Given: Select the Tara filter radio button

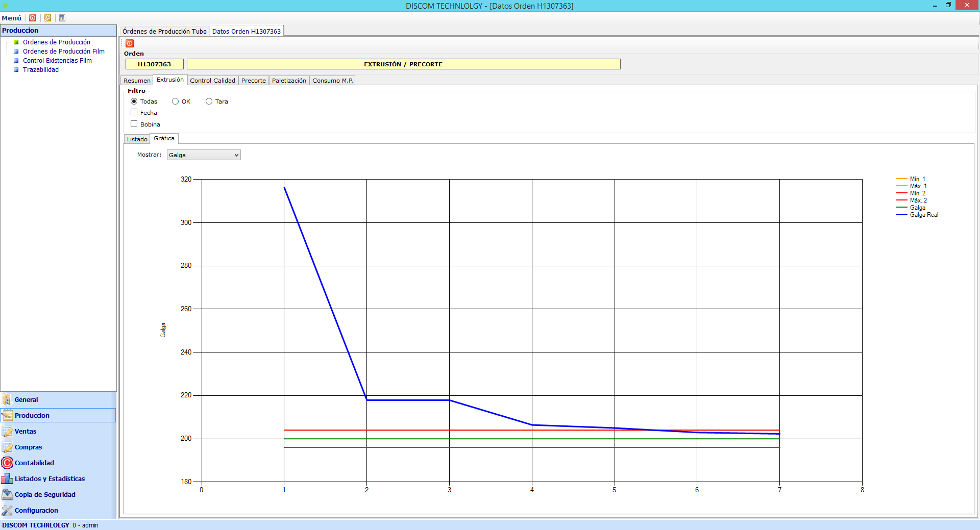Looking at the screenshot, I should coord(209,102).
